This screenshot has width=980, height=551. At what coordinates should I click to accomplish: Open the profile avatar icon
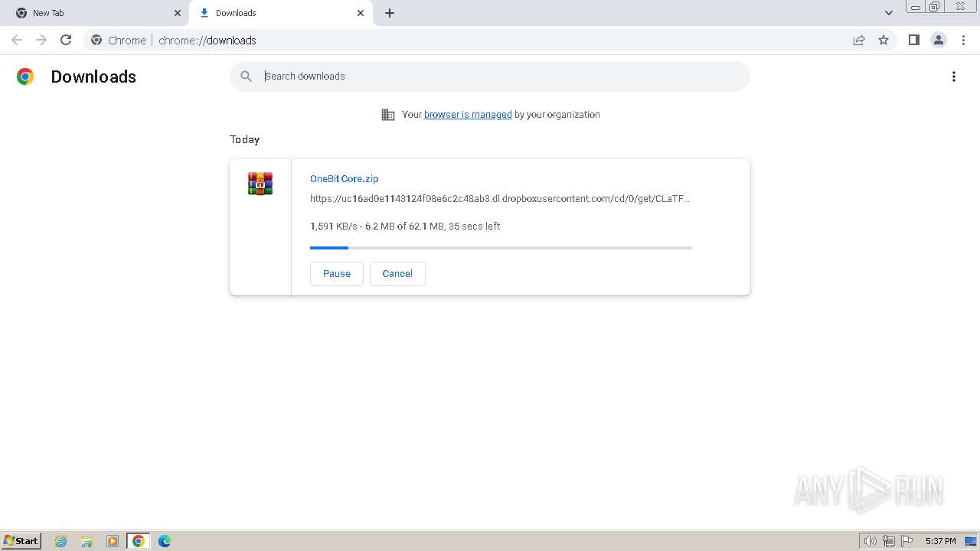coord(939,40)
